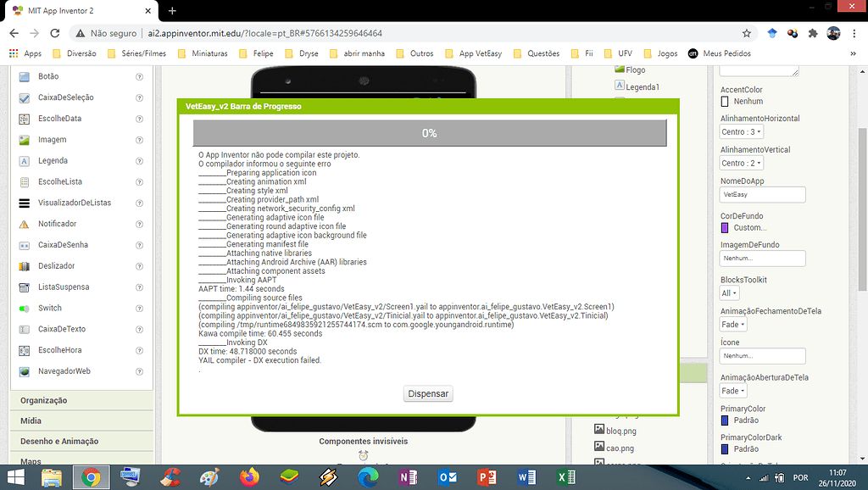Select the Botão component icon
The height and width of the screenshot is (490, 868).
click(x=25, y=76)
